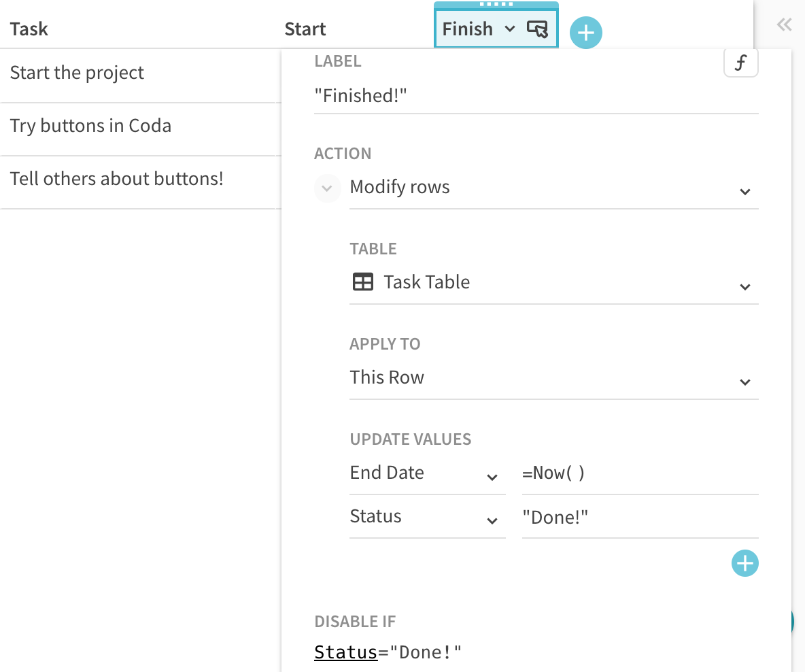Collapse the side panel with double chevron
805x672 pixels.
point(784,26)
